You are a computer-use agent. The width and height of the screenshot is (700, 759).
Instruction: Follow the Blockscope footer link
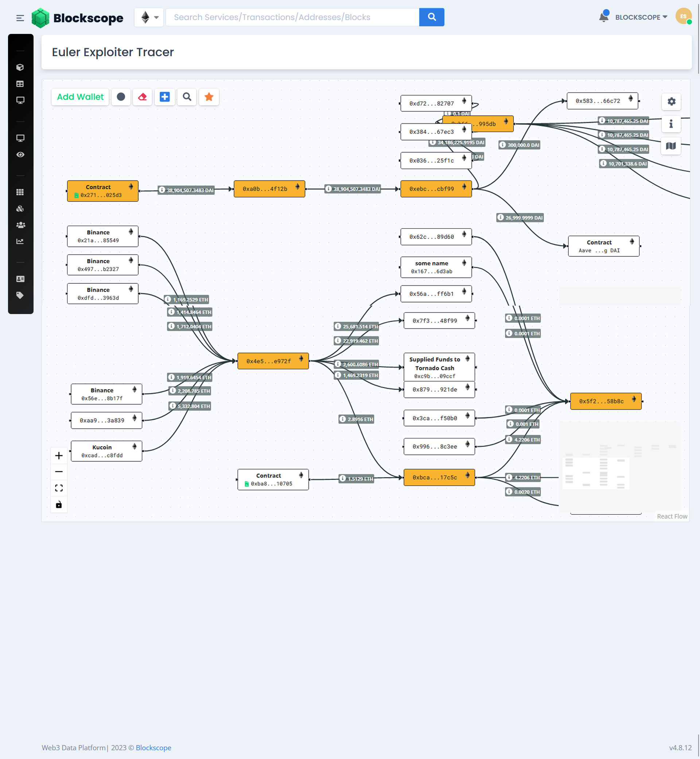[153, 748]
